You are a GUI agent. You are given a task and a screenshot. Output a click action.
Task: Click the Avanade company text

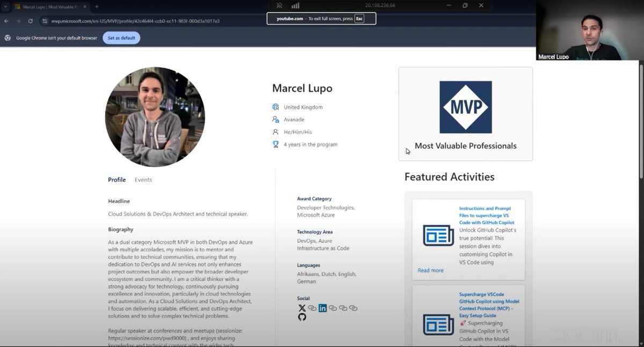coord(294,119)
